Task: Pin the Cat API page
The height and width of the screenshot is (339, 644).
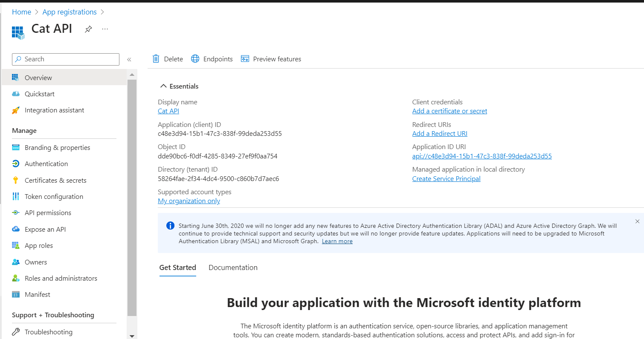Action: tap(88, 29)
